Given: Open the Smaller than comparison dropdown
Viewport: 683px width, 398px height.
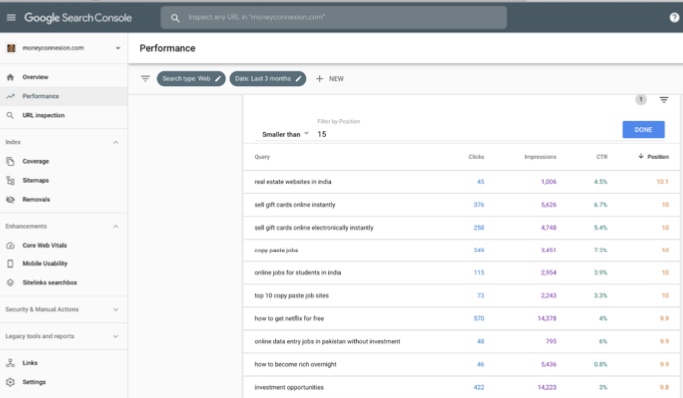Looking at the screenshot, I should (285, 134).
